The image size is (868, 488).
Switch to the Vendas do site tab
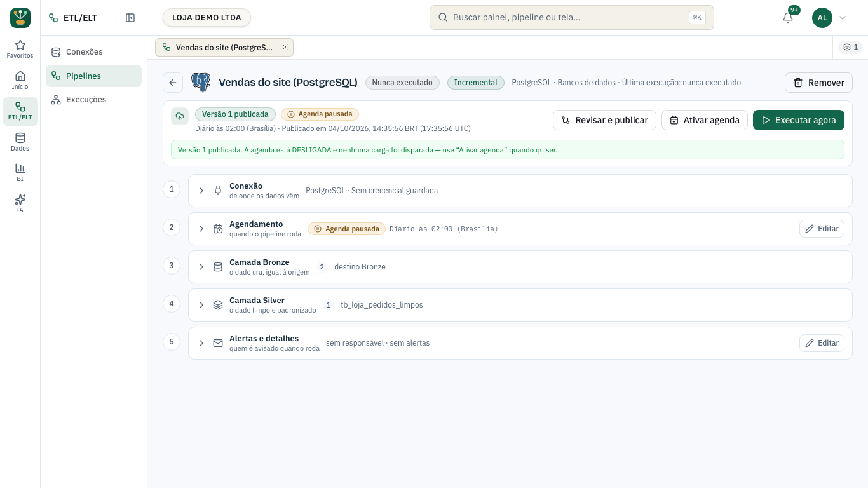click(224, 47)
